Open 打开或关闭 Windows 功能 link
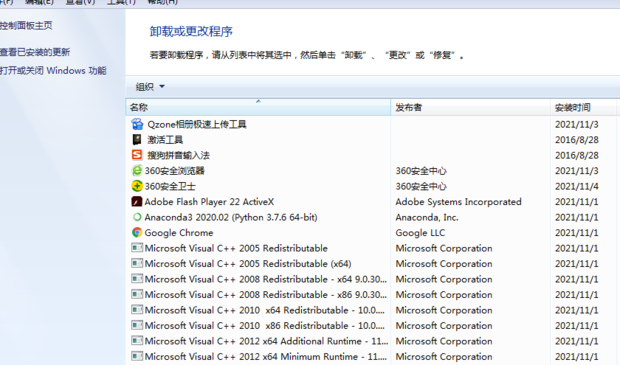620x365 pixels. [53, 70]
